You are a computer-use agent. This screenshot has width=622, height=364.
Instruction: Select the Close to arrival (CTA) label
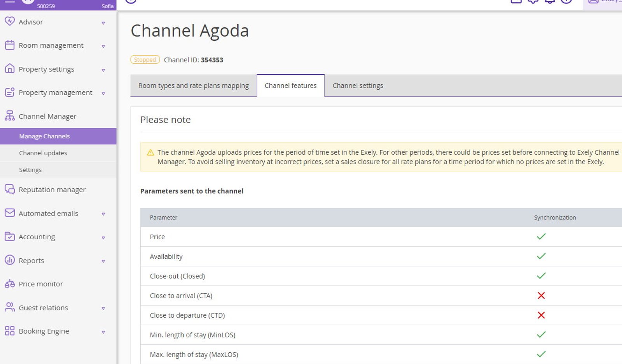coord(181,296)
